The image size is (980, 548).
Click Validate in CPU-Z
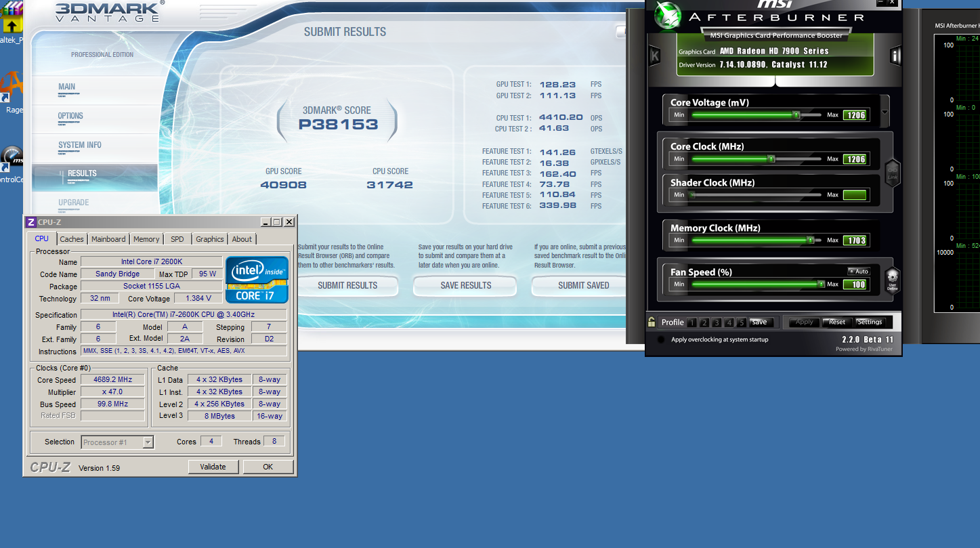tap(213, 467)
